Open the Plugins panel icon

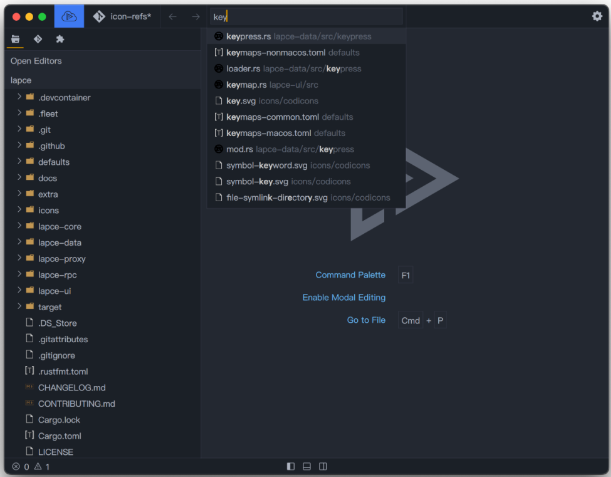coord(60,39)
